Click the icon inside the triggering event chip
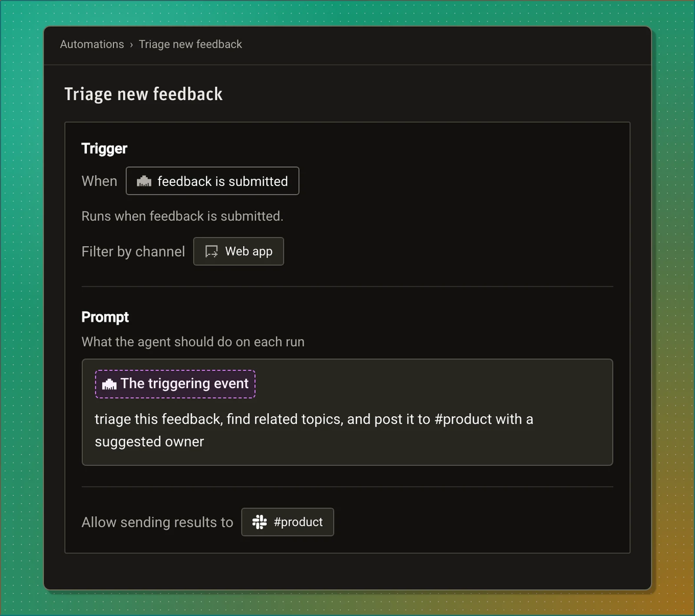 coord(109,384)
